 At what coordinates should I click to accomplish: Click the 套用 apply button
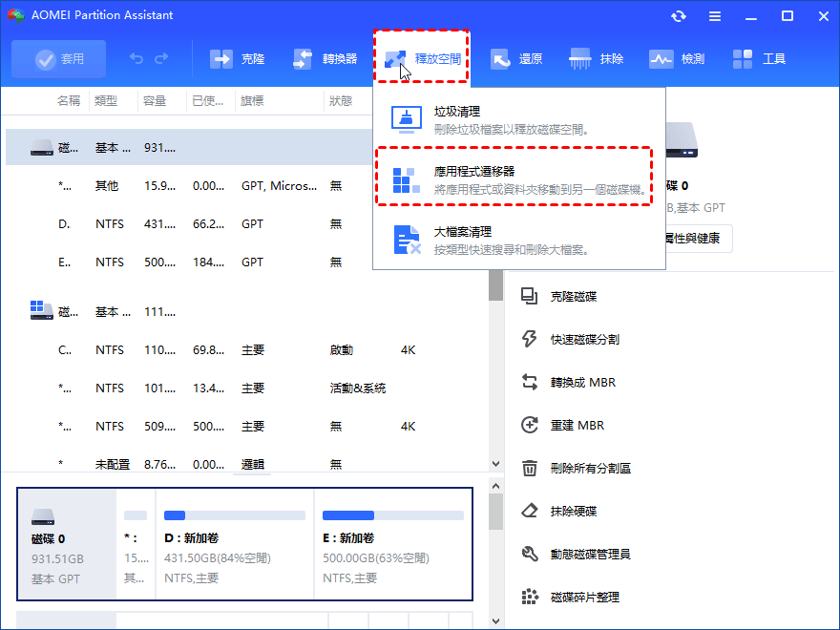58,59
